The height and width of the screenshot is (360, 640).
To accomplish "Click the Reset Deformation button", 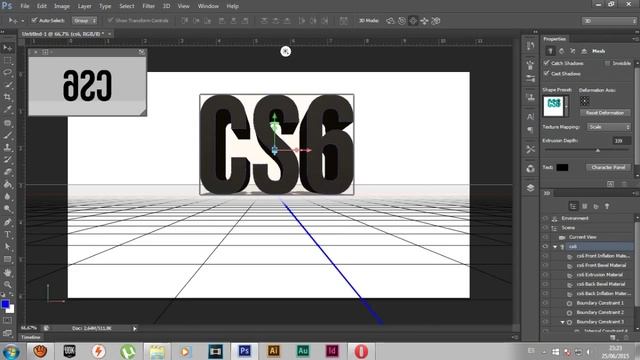I will click(x=605, y=112).
